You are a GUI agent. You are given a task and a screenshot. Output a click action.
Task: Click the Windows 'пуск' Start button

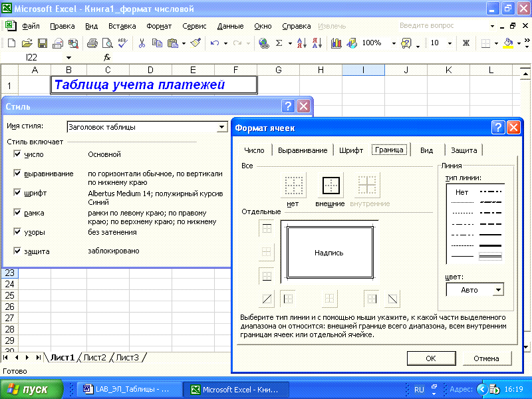click(x=31, y=389)
